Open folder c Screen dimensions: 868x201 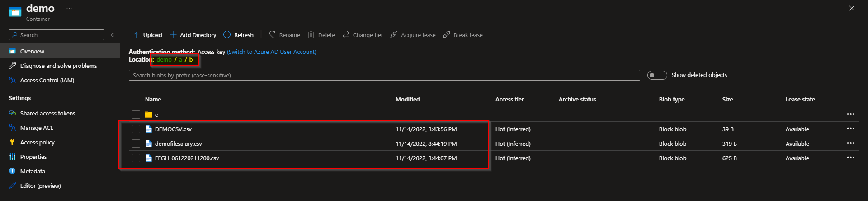click(x=156, y=115)
